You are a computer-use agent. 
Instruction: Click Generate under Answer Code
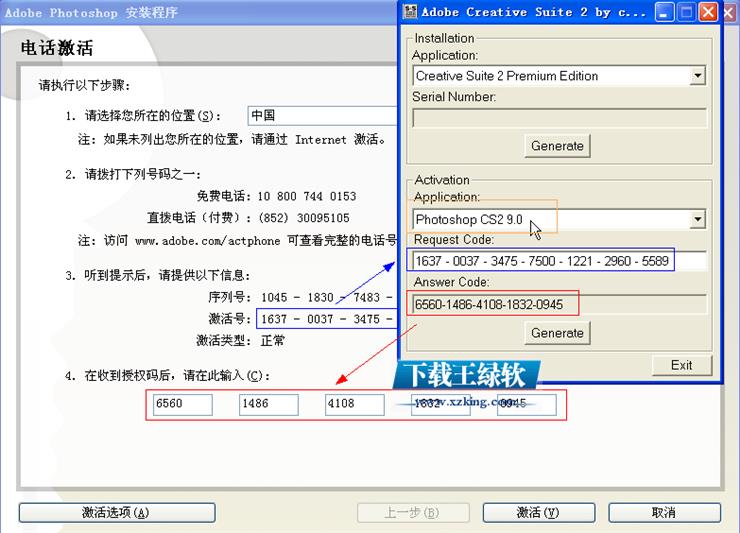coord(557,333)
